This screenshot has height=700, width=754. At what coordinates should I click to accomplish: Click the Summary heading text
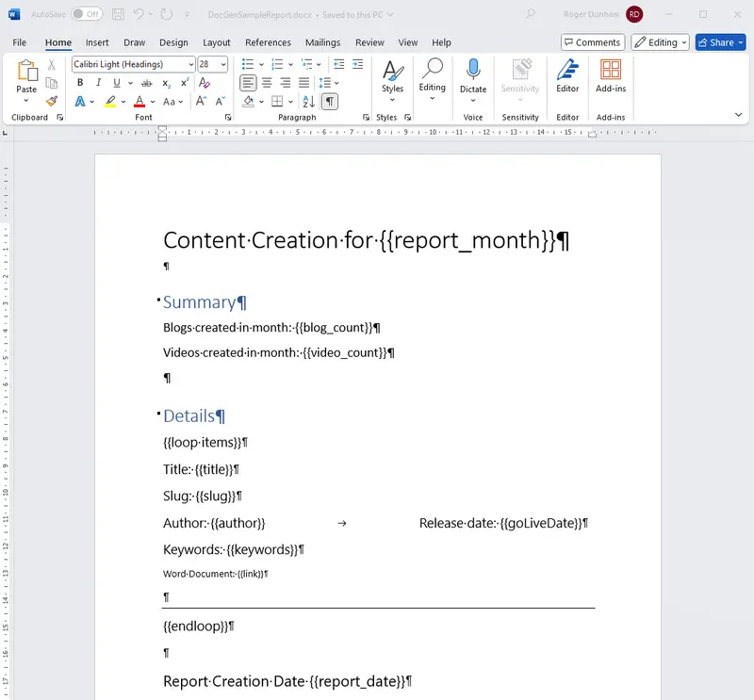point(199,302)
